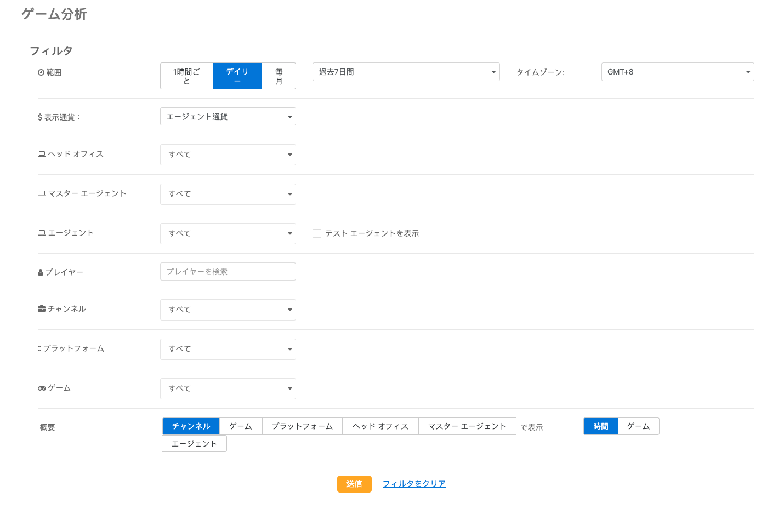Screen dimensions: 784x532
Task: Switch summary to ヘッド オフィス tab
Action: (x=380, y=426)
